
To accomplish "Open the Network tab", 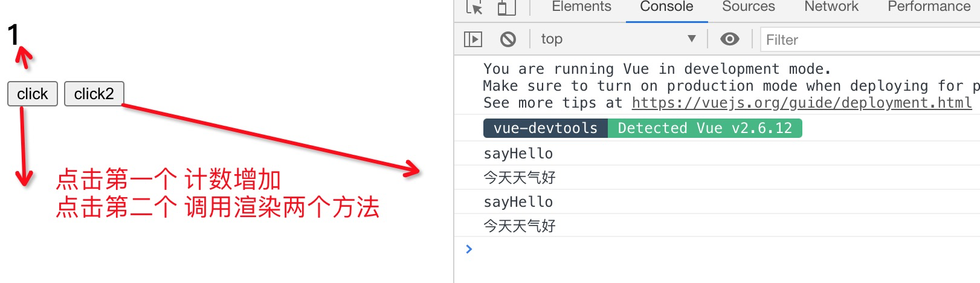I will point(831,7).
